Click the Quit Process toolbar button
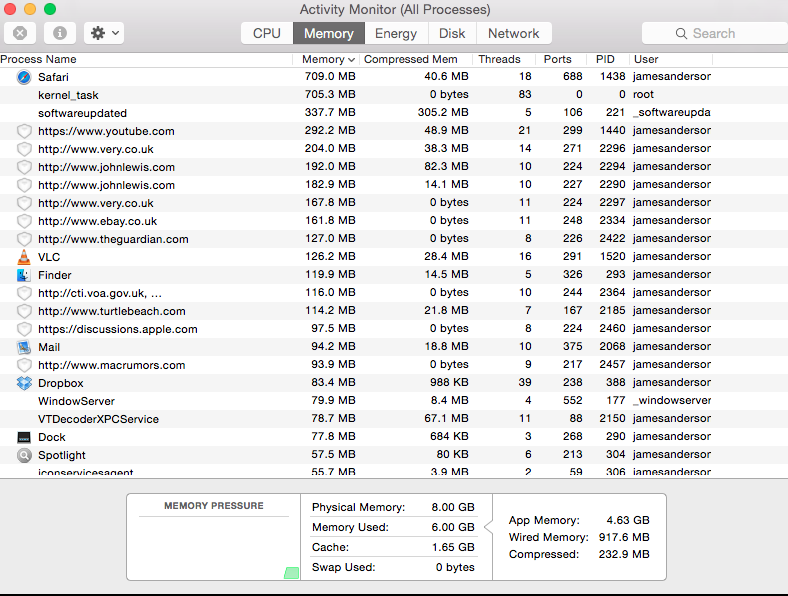 20,33
